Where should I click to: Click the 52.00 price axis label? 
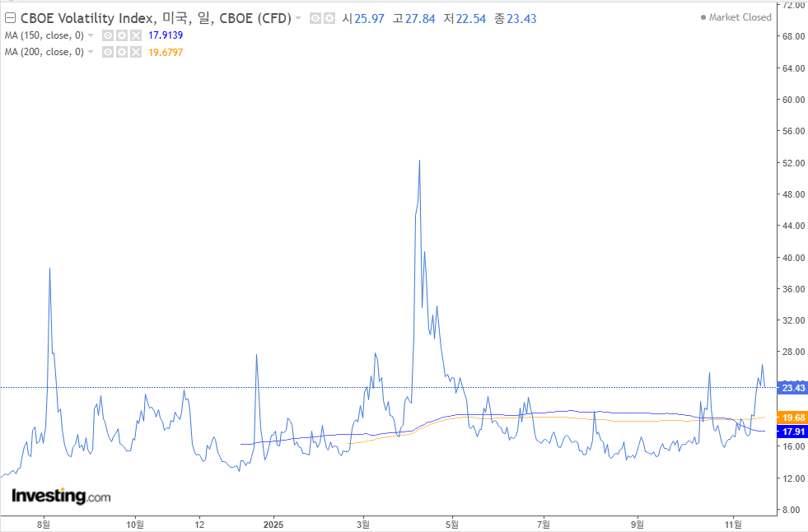tap(793, 163)
